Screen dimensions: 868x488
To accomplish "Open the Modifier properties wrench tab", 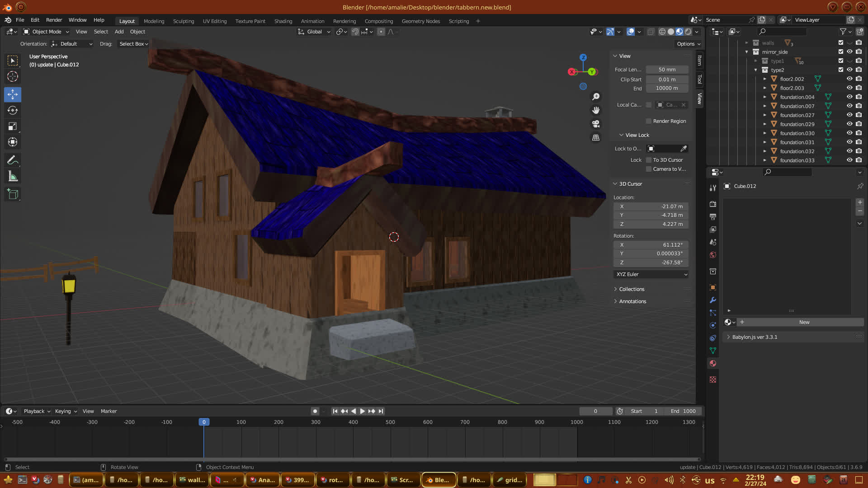I will tap(713, 300).
